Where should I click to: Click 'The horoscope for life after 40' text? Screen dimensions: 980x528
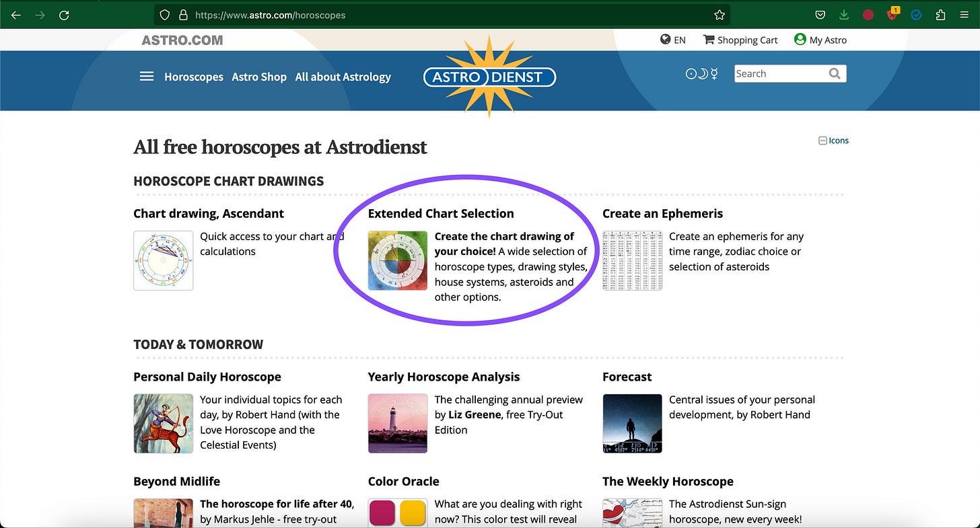point(276,504)
